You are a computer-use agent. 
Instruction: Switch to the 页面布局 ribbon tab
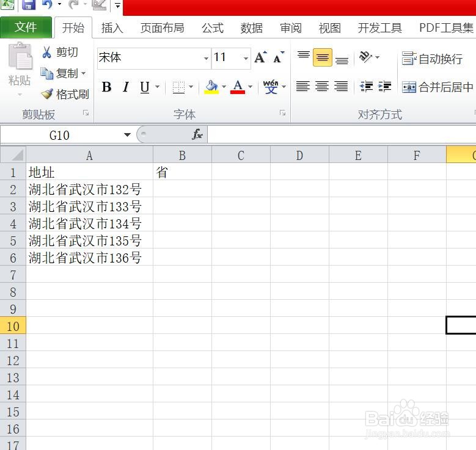[163, 28]
